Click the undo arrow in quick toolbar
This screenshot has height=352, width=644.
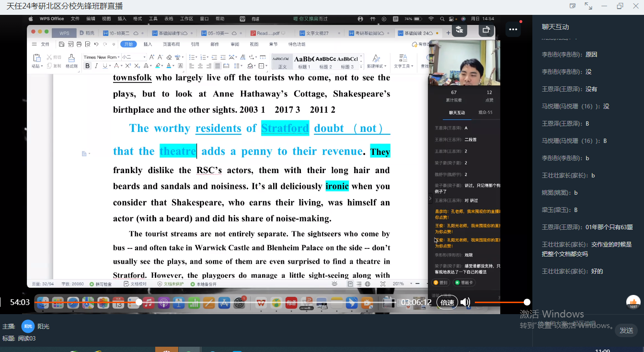(x=96, y=44)
